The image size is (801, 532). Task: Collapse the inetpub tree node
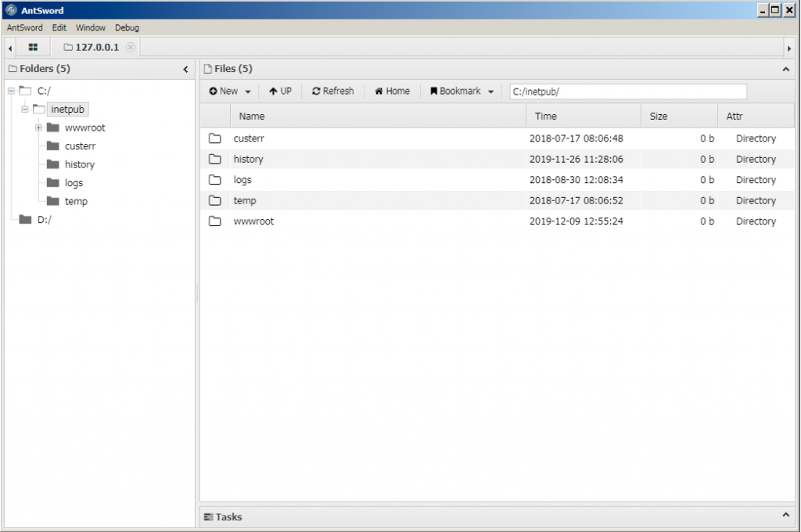coord(24,110)
